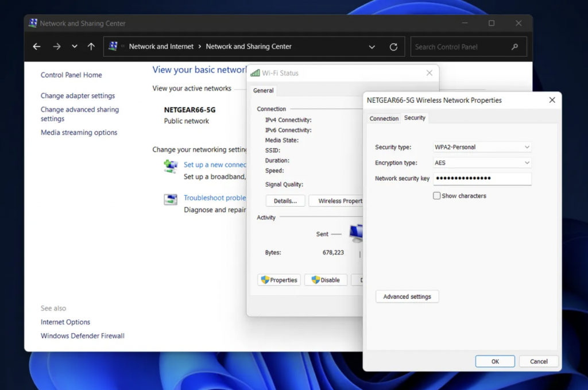Click the Public network label
The image size is (588, 390).
pos(187,121)
